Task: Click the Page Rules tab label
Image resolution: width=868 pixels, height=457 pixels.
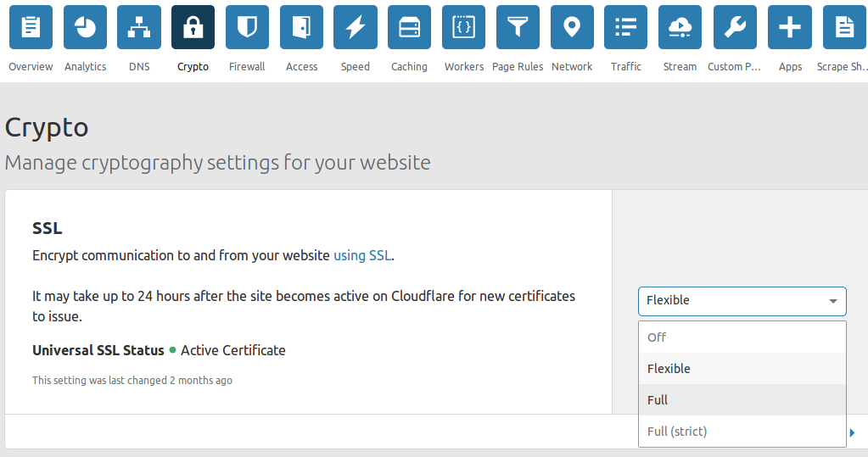Action: (x=518, y=66)
